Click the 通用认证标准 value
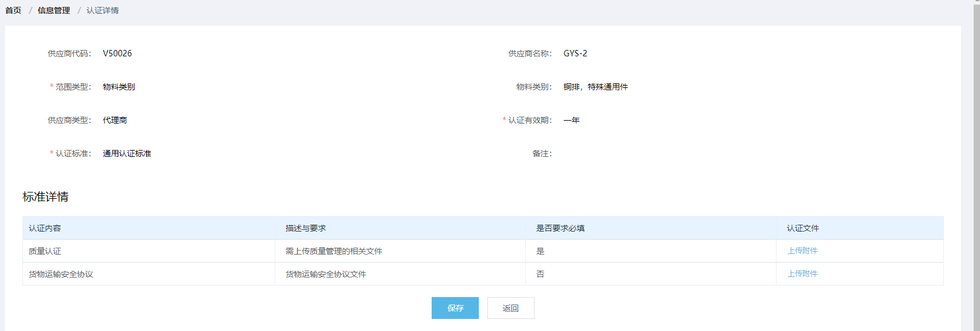The height and width of the screenshot is (331, 980). [127, 153]
